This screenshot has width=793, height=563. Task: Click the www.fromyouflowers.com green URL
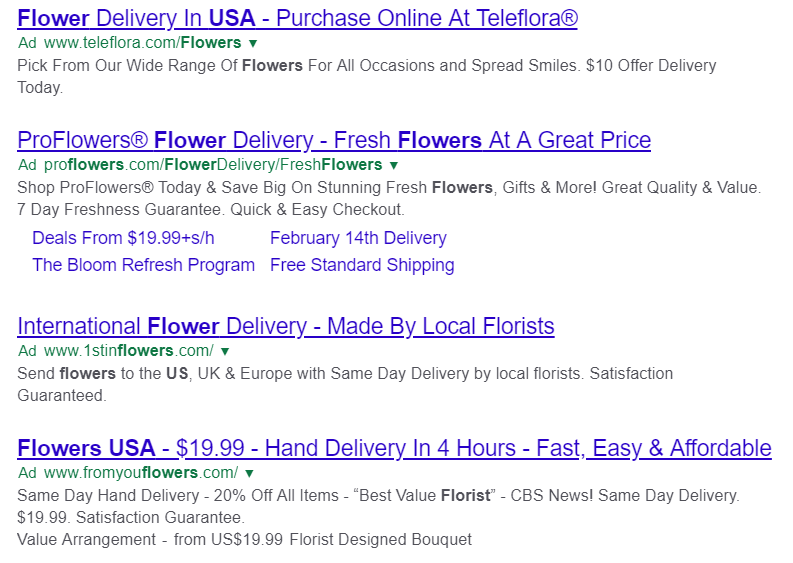140,472
